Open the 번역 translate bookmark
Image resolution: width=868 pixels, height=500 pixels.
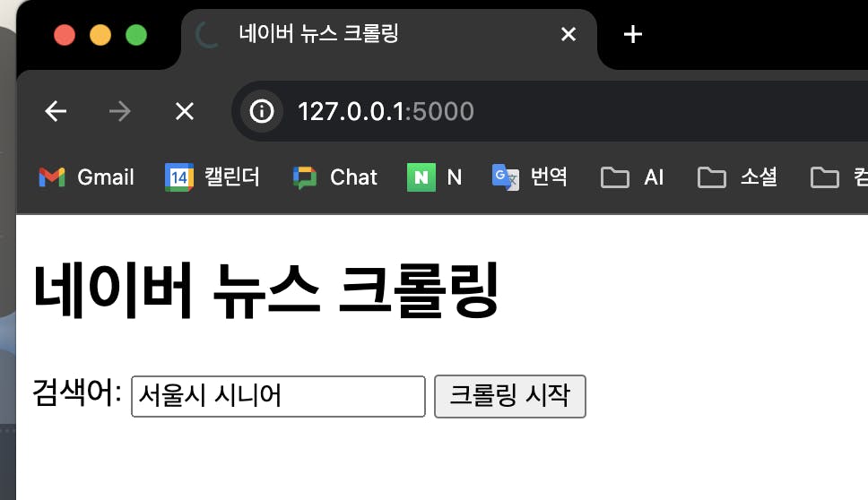[530, 177]
